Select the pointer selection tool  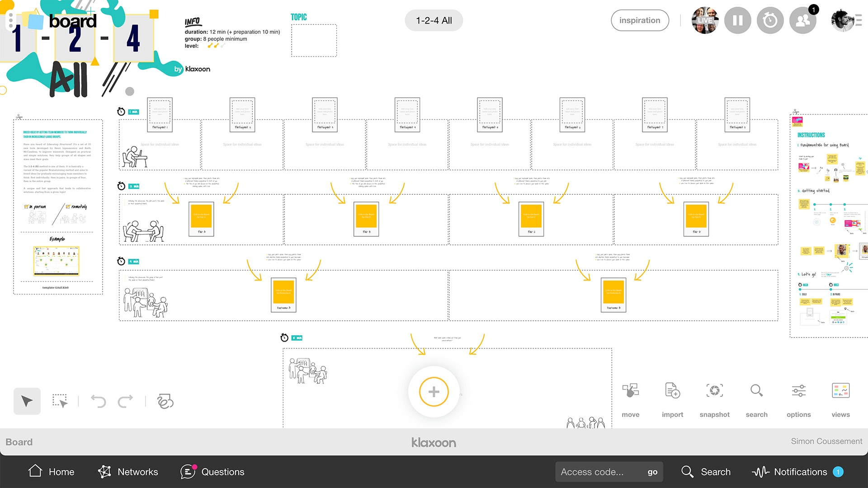click(27, 401)
